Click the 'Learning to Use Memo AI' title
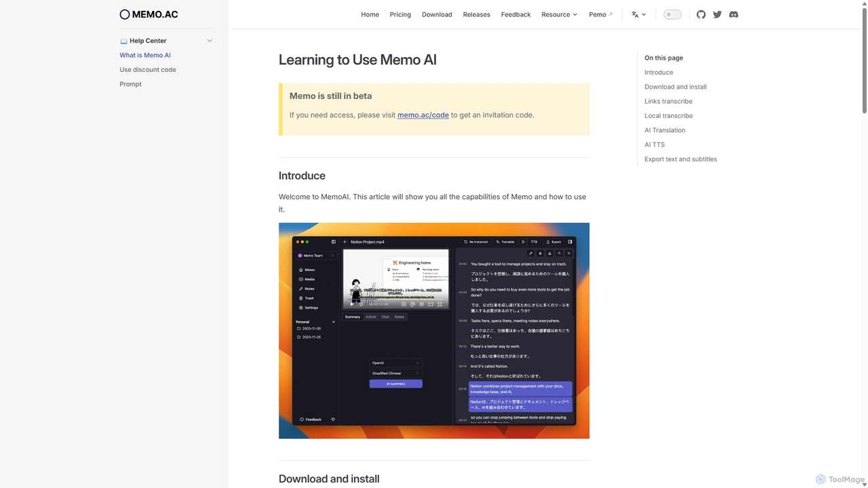Image resolution: width=868 pixels, height=488 pixels. [x=357, y=60]
